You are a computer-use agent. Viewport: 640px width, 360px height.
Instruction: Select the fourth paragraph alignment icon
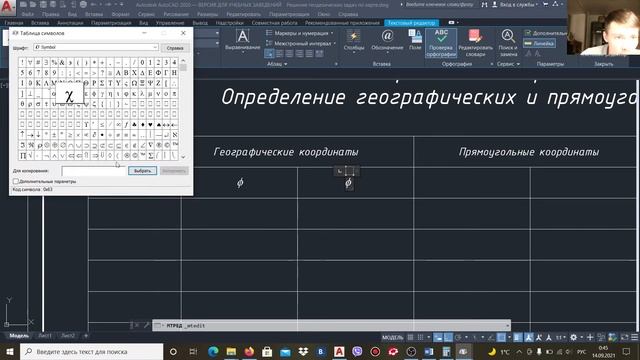[299, 53]
